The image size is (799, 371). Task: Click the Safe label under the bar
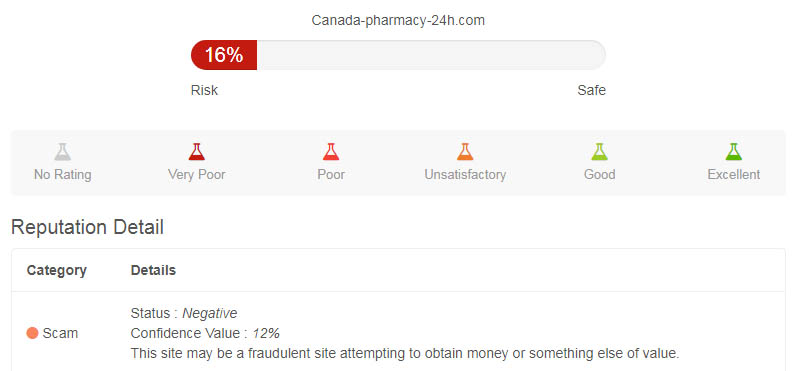pyautogui.click(x=592, y=90)
